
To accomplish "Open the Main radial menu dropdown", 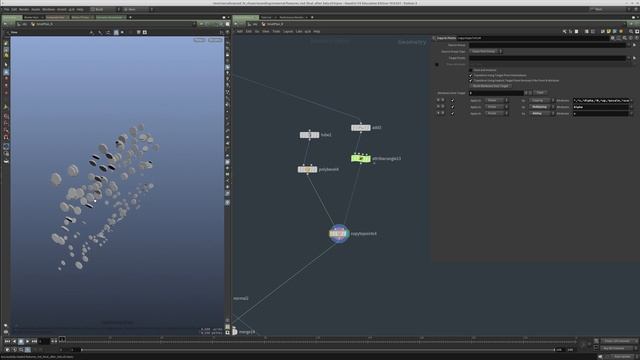I will tap(138, 9).
